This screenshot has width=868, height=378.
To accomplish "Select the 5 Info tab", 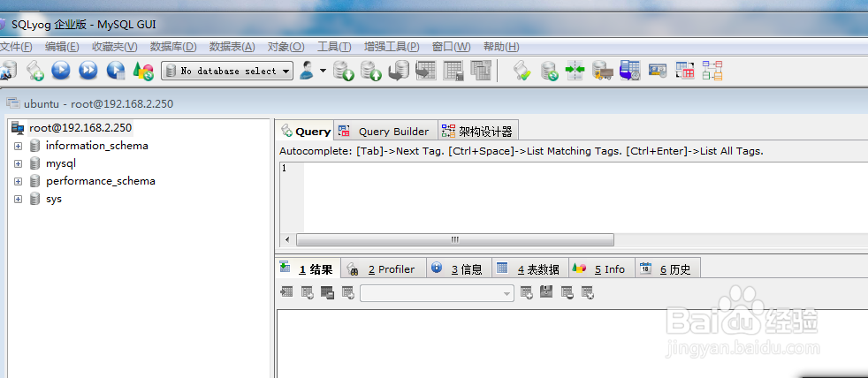I will [601, 269].
